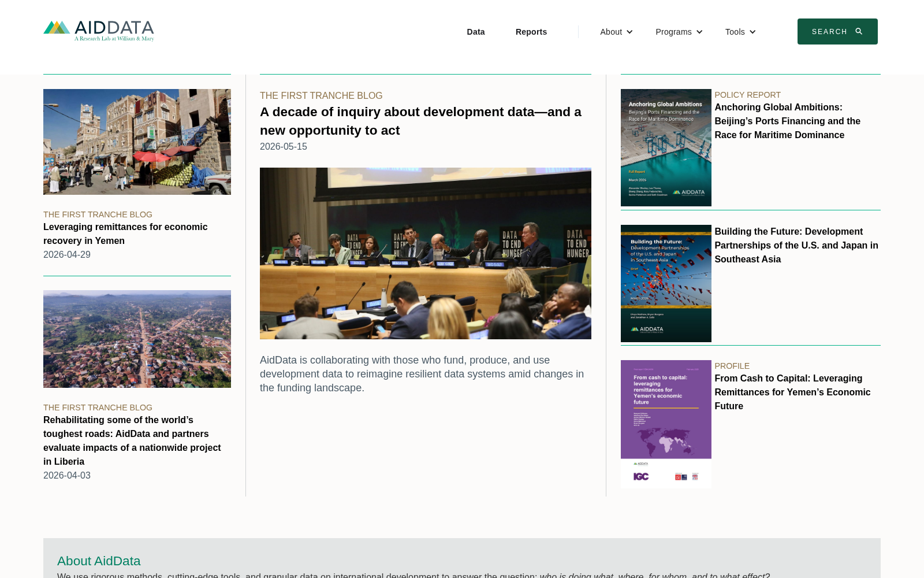Viewport: 924px width, 578px height.
Task: Open the Liberia aerial town photo
Action: click(x=137, y=339)
